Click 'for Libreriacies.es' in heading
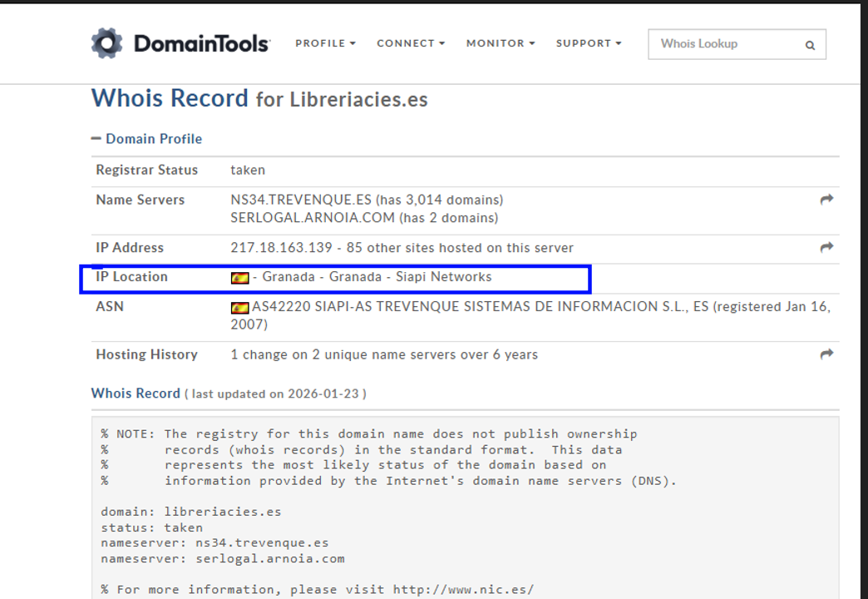 pyautogui.click(x=342, y=100)
